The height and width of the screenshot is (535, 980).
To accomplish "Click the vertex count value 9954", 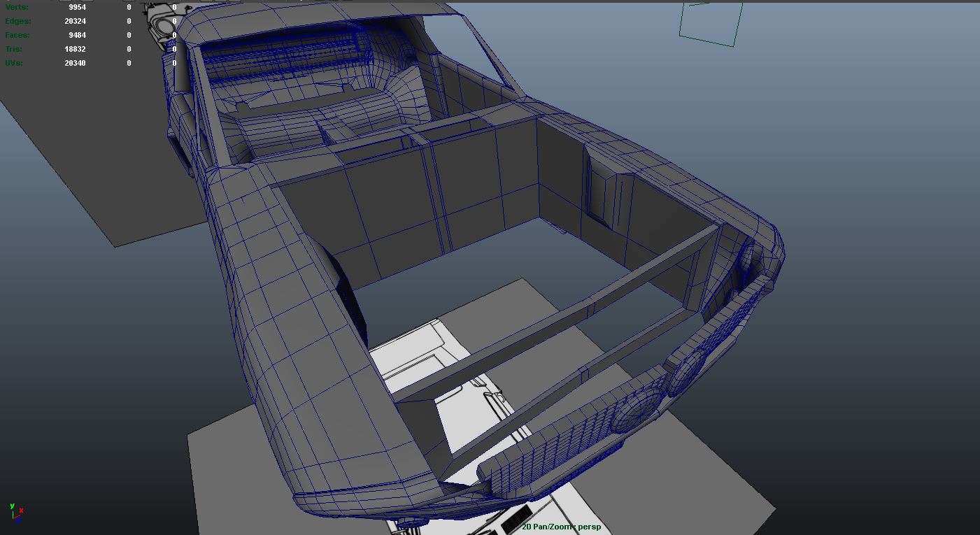I will pos(77,7).
